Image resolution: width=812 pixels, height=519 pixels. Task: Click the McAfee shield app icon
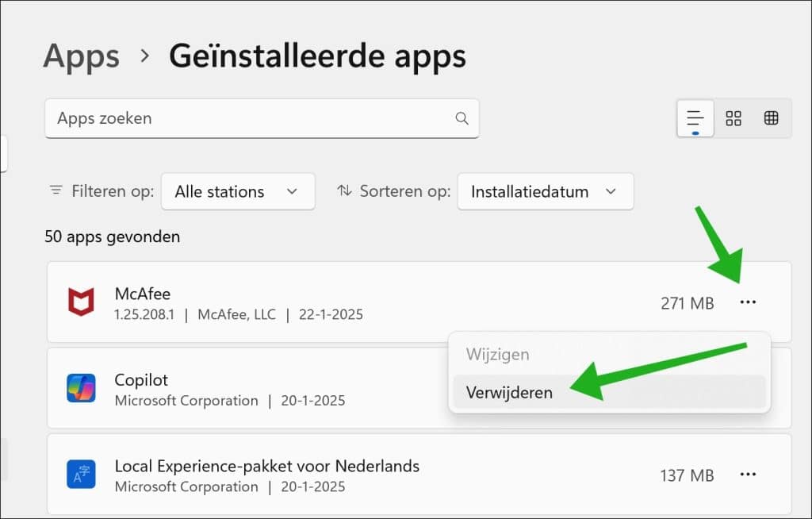click(81, 302)
